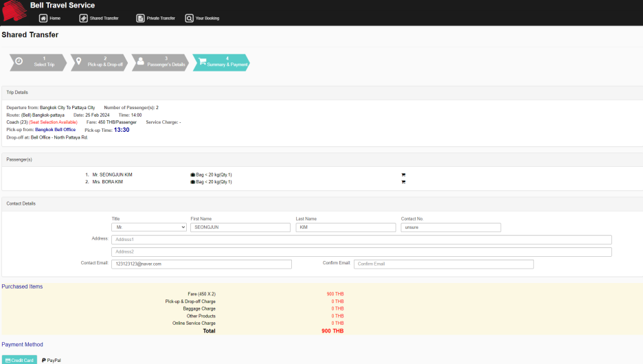Click the Online Service Charge line
Image resolution: width=643 pixels, height=364 pixels.
click(x=194, y=323)
